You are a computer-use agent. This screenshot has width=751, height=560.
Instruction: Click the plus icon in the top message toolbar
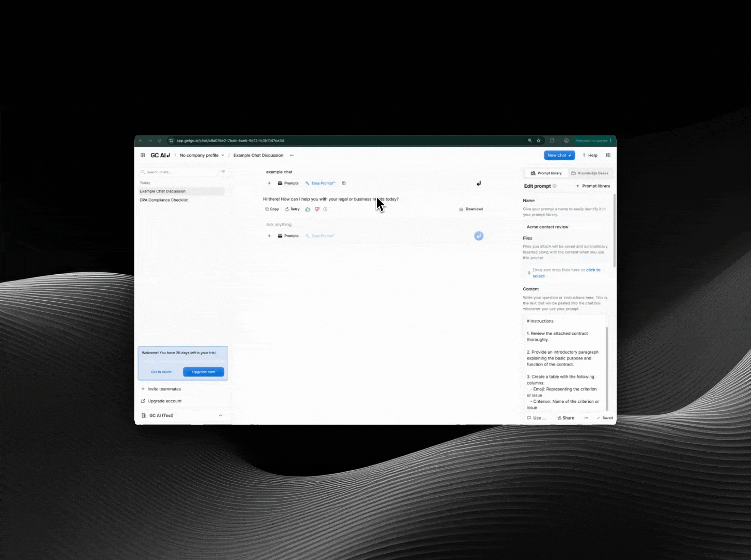point(269,183)
